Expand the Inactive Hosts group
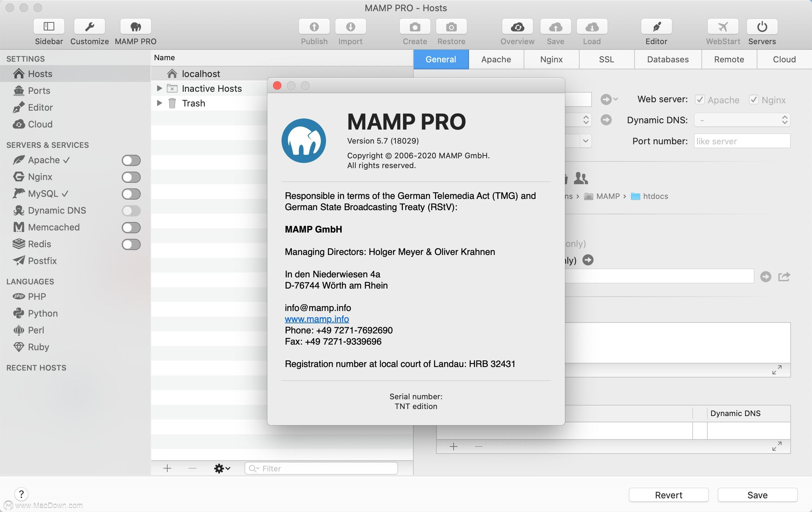This screenshot has width=812, height=512. (x=159, y=89)
